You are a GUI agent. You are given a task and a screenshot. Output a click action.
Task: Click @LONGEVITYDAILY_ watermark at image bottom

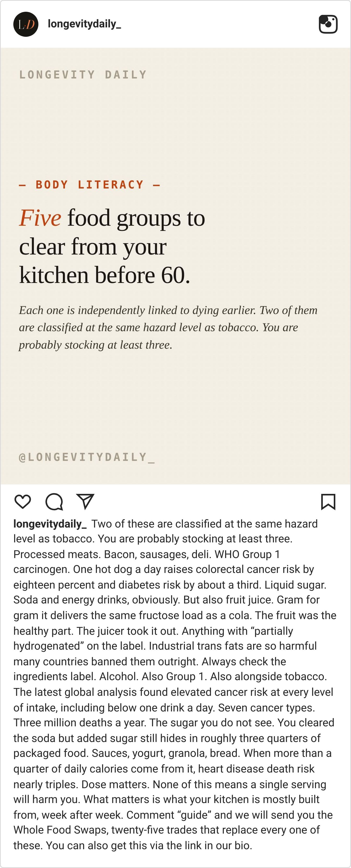[x=87, y=457]
